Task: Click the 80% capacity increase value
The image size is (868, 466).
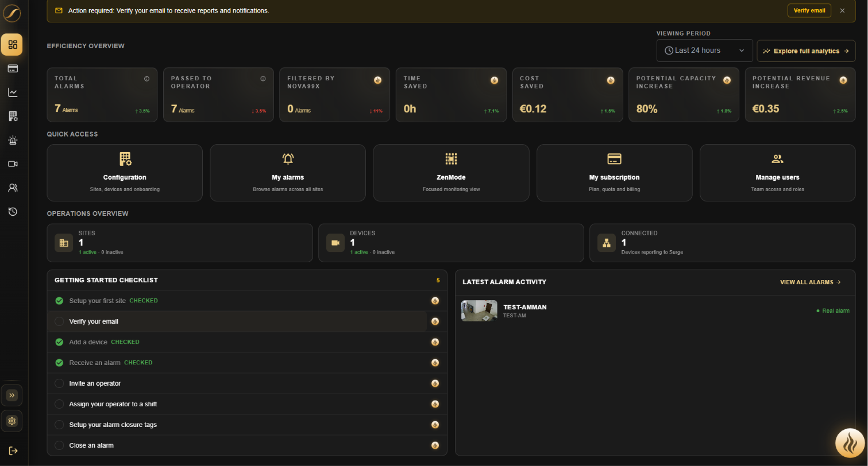Action: coord(647,109)
